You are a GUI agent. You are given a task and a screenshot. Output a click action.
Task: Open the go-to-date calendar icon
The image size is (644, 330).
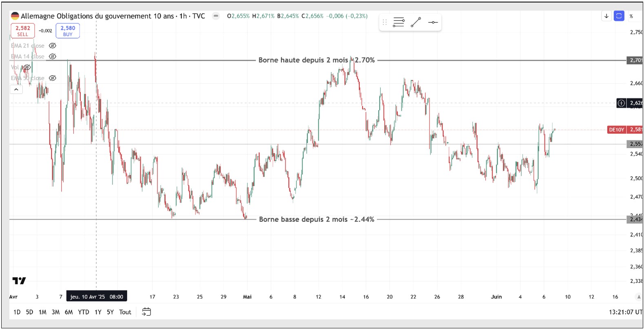(x=146, y=312)
